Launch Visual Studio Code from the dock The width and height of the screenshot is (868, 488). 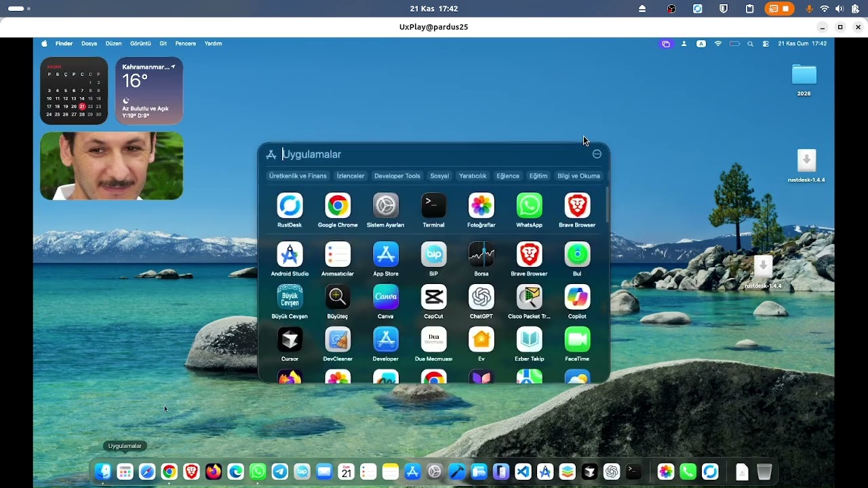click(523, 472)
